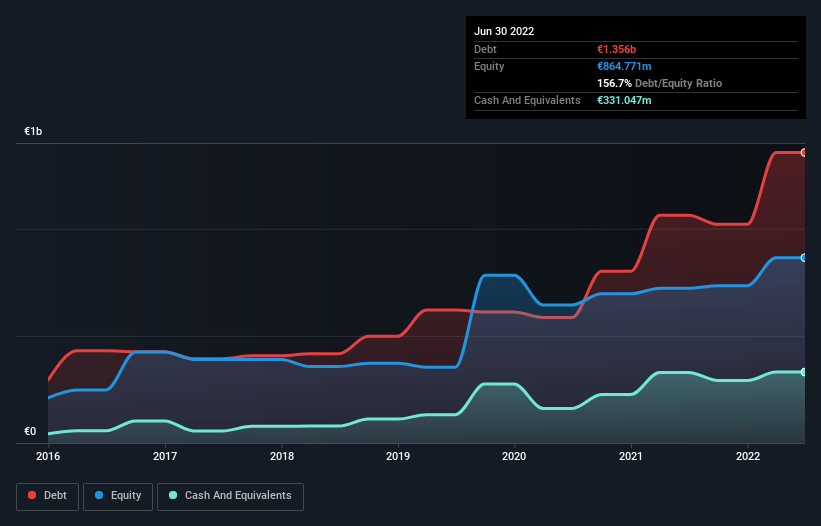The width and height of the screenshot is (821, 526).
Task: Click the red Debt legend dot
Action: (x=32, y=495)
